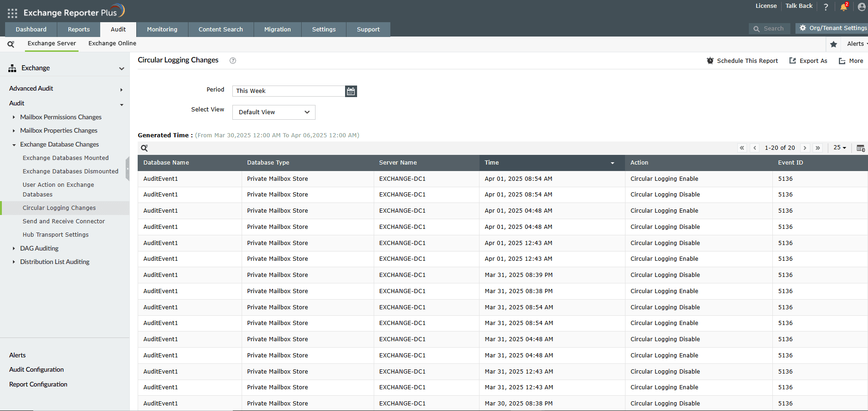Screen dimensions: 868x411
Task: Sort by the Time column header
Action: [552, 163]
